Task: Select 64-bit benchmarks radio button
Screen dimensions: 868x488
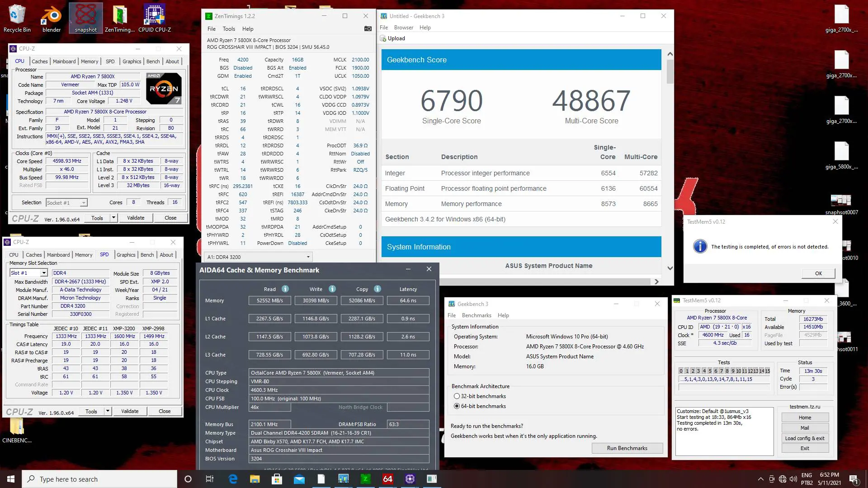Action: pos(457,406)
